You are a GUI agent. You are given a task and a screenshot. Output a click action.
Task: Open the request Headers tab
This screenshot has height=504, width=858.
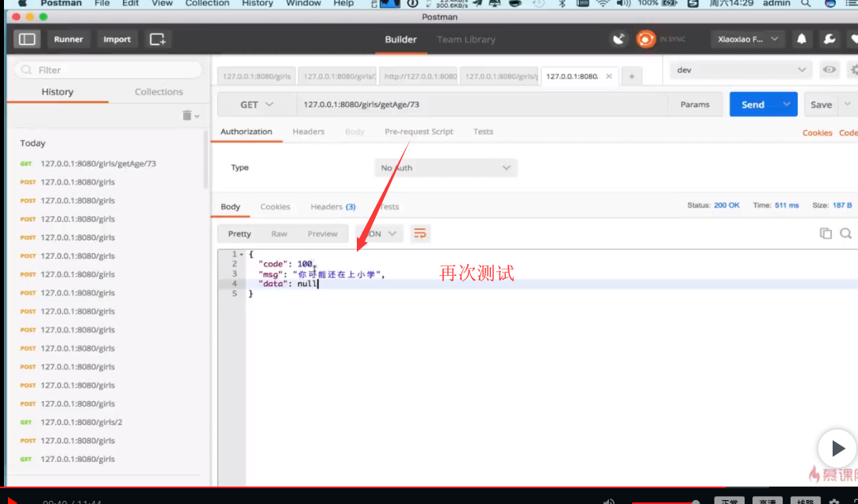point(308,132)
